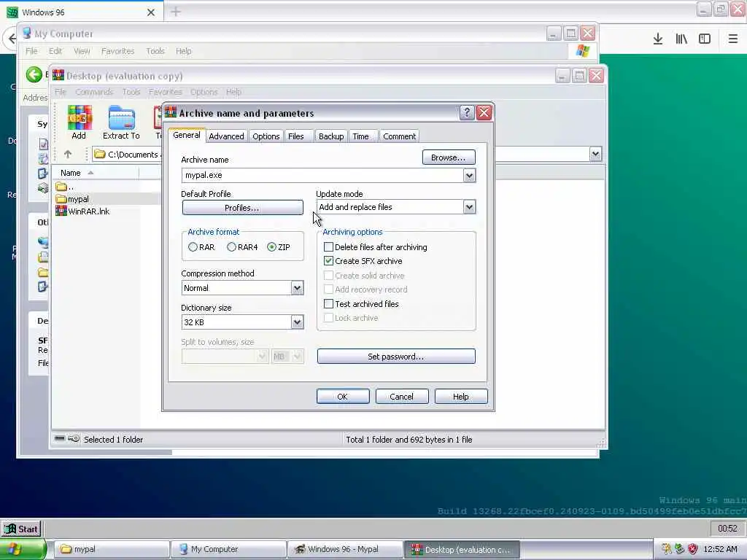Viewport: 747px width, 560px height.
Task: Open the Compression method dropdown
Action: click(x=297, y=288)
